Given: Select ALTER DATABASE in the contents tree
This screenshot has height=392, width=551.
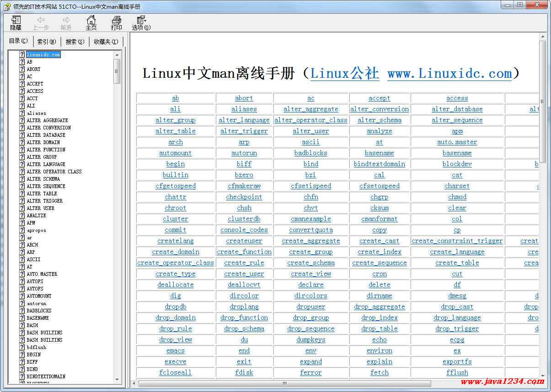Looking at the screenshot, I should (46, 135).
